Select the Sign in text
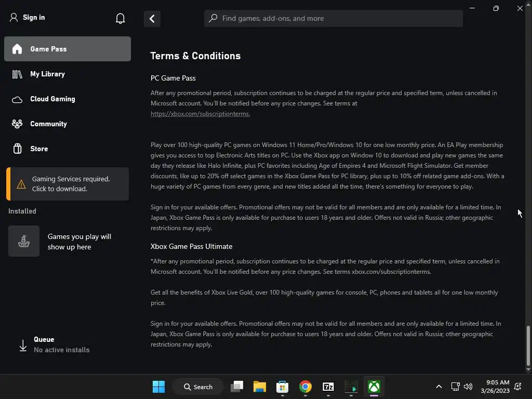532x399 pixels. tap(34, 17)
